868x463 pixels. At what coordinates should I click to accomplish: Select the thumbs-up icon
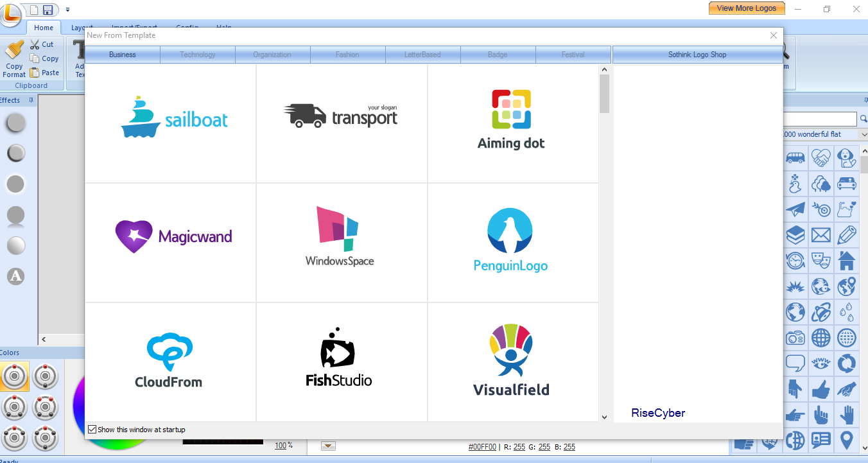(x=821, y=389)
